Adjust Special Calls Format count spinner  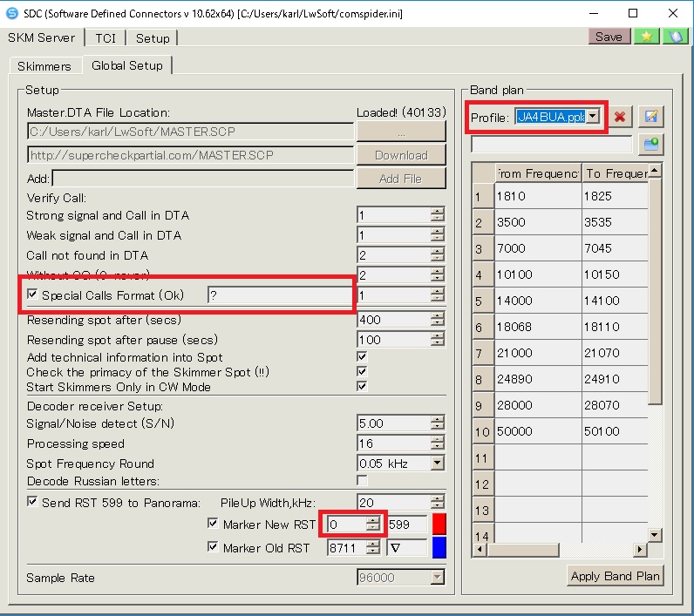[x=437, y=295]
